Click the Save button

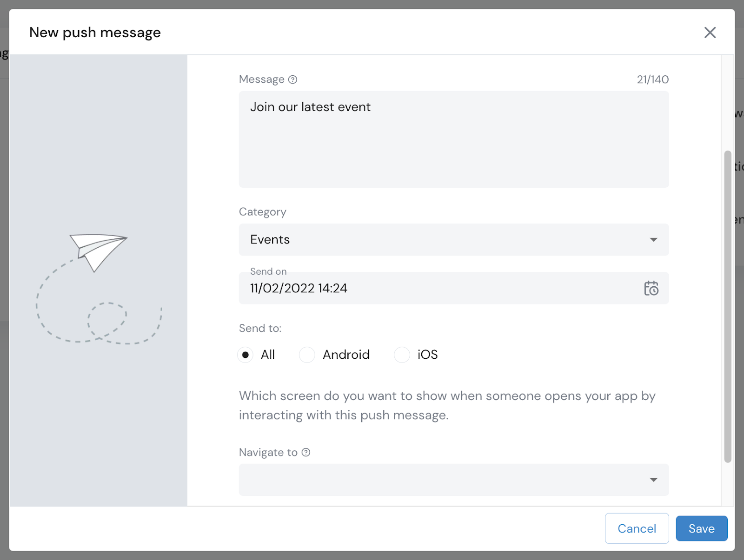pyautogui.click(x=701, y=528)
